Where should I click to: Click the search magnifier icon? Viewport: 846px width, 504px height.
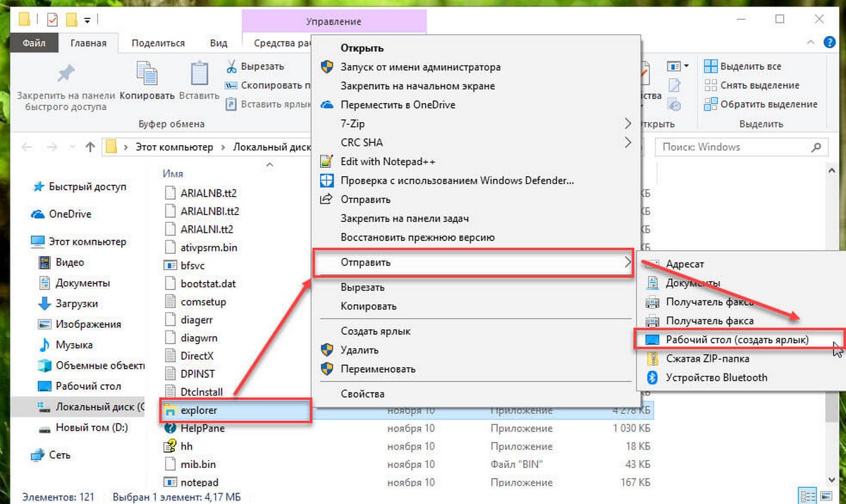(816, 147)
